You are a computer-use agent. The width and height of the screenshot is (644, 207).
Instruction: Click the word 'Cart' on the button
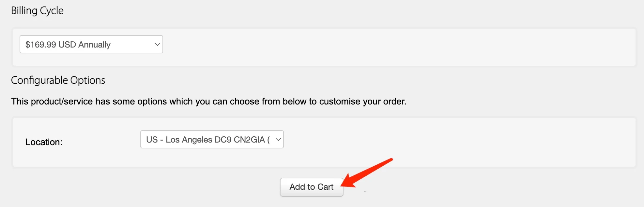[325, 187]
